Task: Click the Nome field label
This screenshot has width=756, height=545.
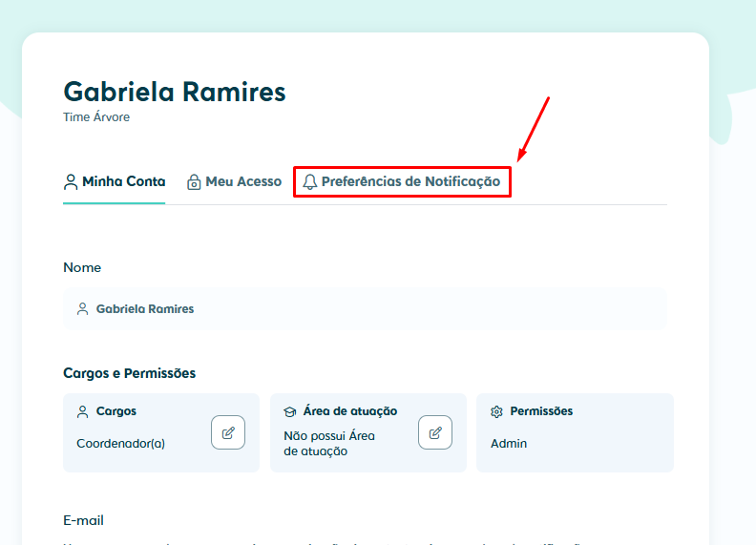Action: (82, 267)
